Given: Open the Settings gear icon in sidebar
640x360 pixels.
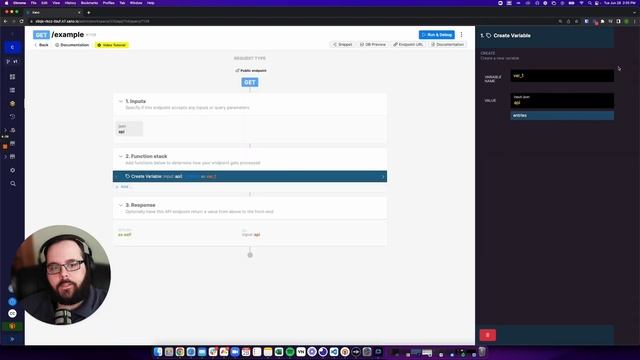Looking at the screenshot, I should click(12, 170).
